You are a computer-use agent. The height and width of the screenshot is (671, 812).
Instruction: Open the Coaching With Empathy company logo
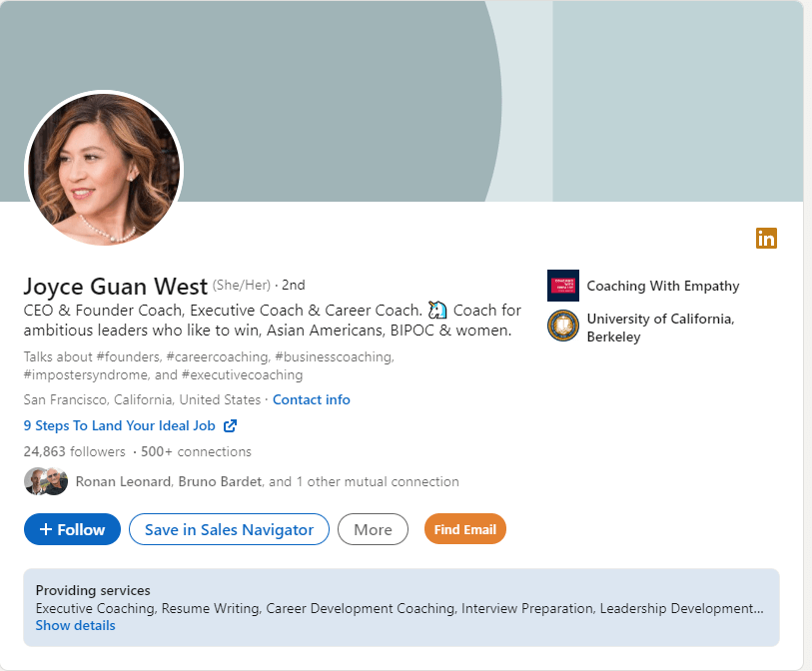tap(562, 286)
